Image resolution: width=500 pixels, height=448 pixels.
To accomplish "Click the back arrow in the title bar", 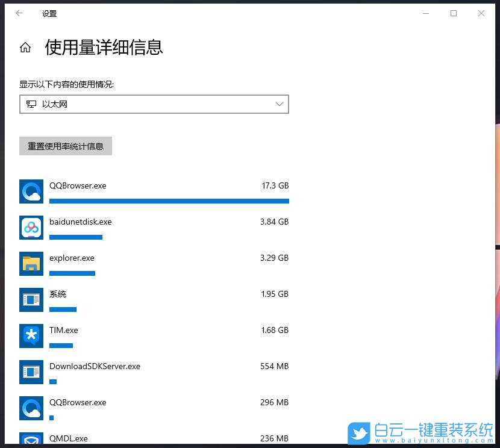I will point(19,13).
